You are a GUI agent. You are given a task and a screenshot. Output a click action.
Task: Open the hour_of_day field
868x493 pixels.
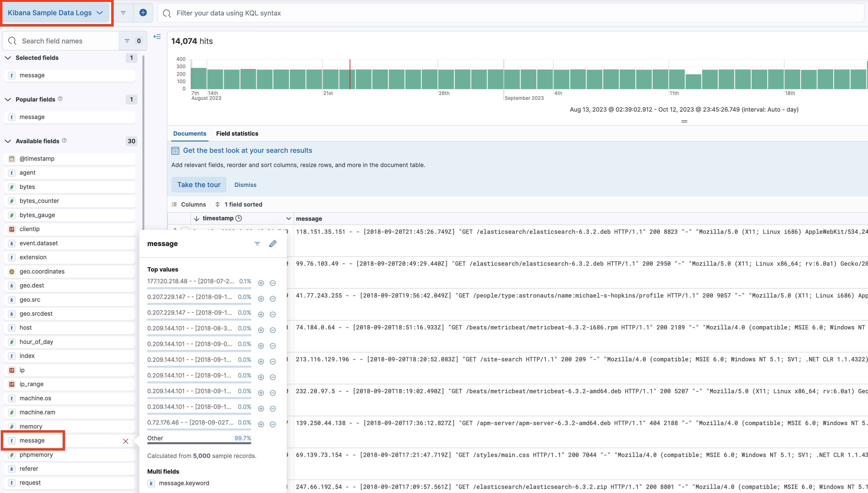70,342
